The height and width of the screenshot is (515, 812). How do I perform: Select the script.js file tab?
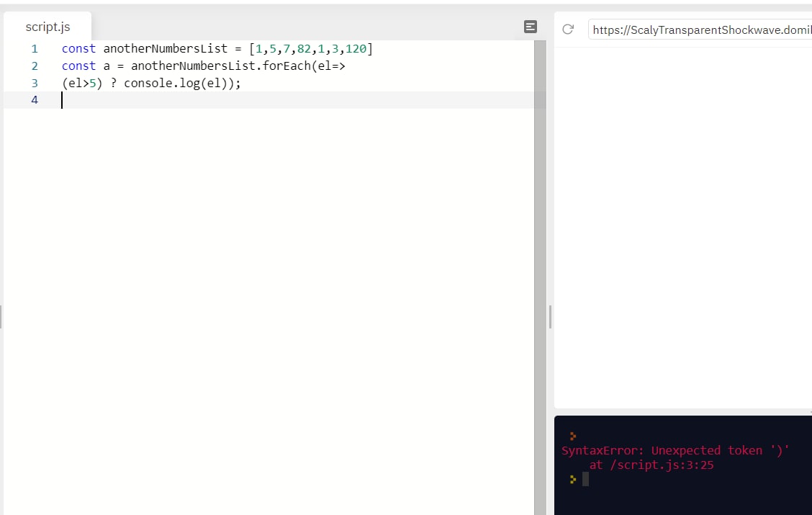pos(48,27)
